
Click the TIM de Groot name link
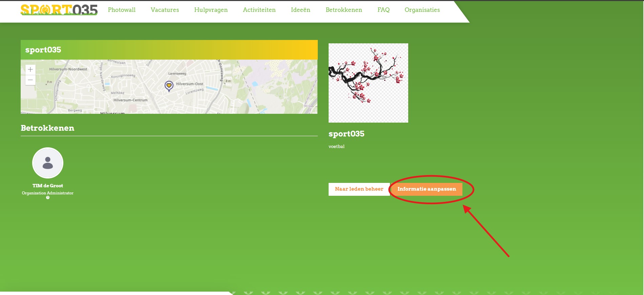[x=48, y=186]
